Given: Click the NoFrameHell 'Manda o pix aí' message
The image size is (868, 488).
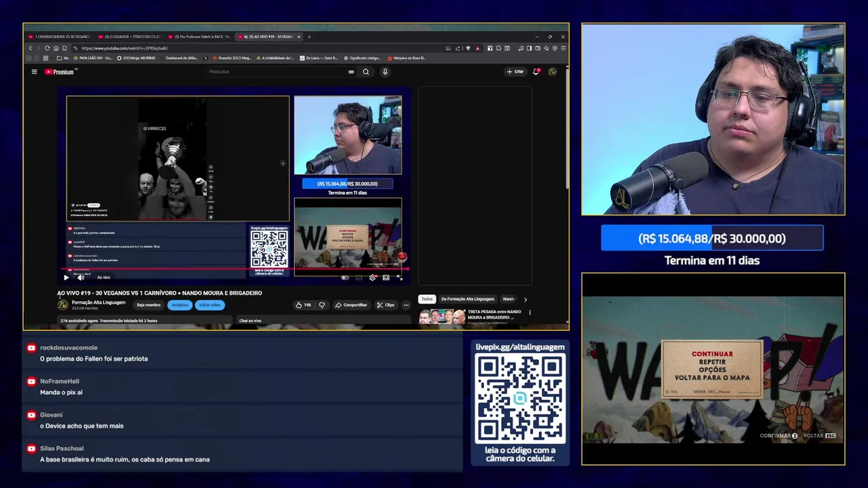Looking at the screenshot, I should click(243, 386).
